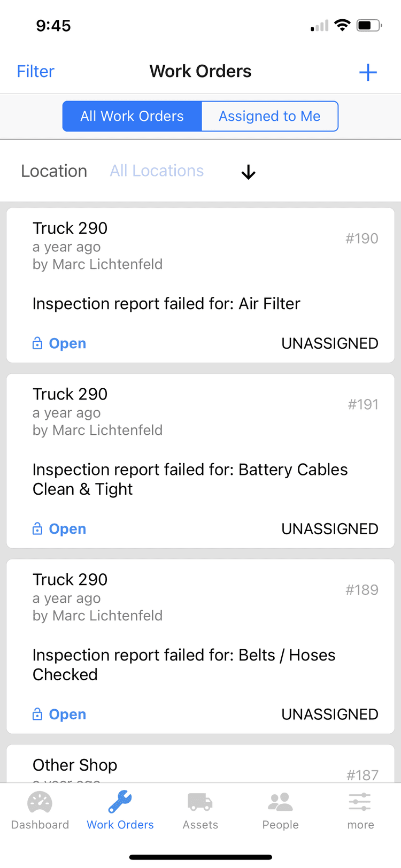This screenshot has width=401, height=868.
Task: Switch to Assigned to Me segment
Action: tap(269, 116)
